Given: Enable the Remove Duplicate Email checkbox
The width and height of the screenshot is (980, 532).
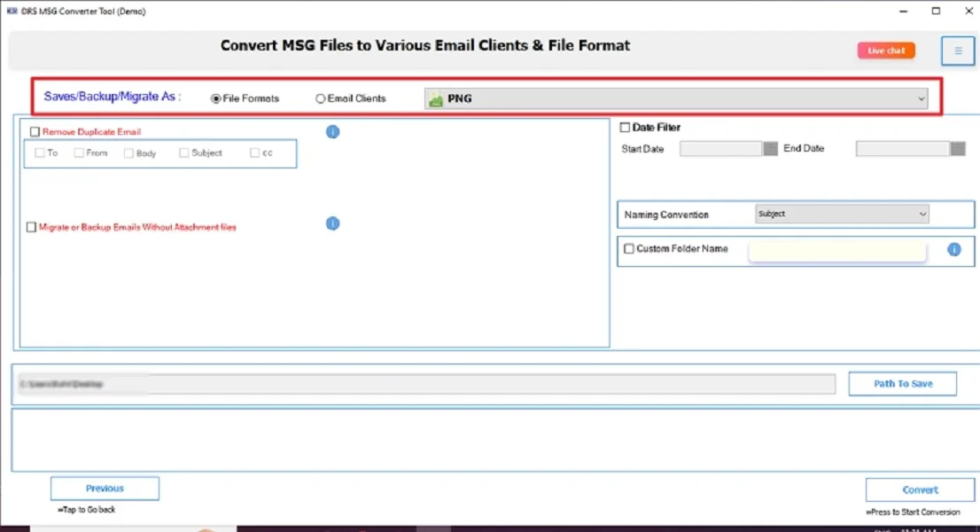Looking at the screenshot, I should [35, 131].
